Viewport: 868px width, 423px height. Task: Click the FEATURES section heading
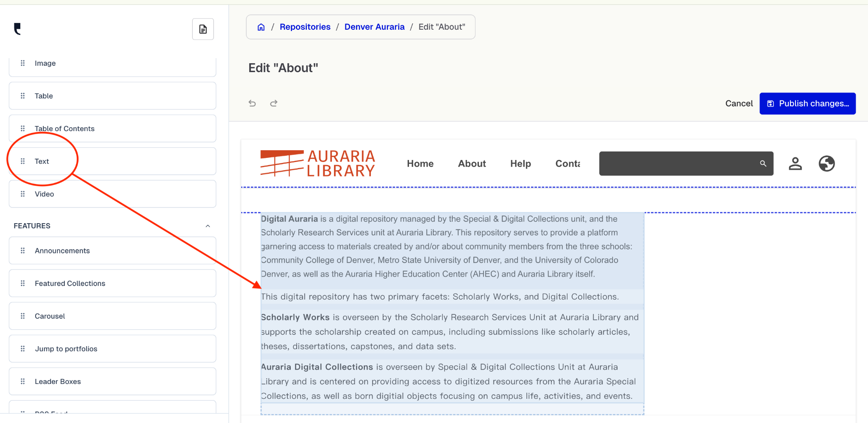coord(32,226)
